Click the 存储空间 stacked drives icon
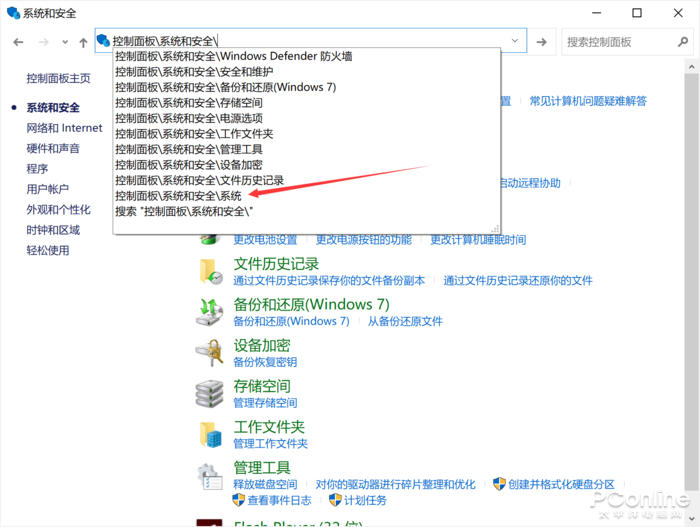The image size is (700, 527). (x=209, y=393)
